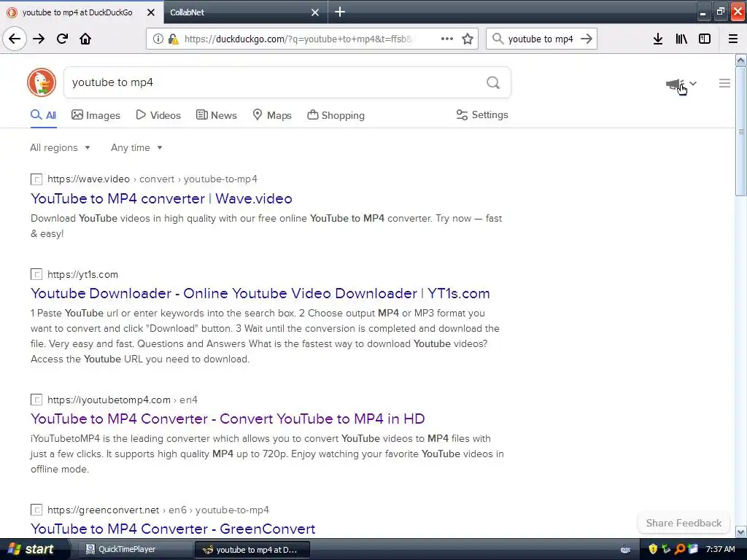Click the orange magnifier tray icon
The width and height of the screenshot is (747, 560).
tap(680, 549)
